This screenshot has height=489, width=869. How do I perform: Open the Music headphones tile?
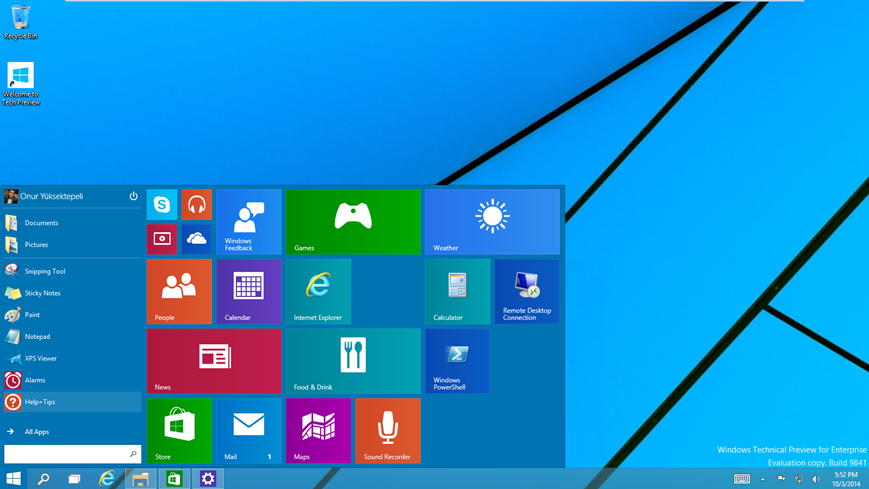[x=197, y=205]
